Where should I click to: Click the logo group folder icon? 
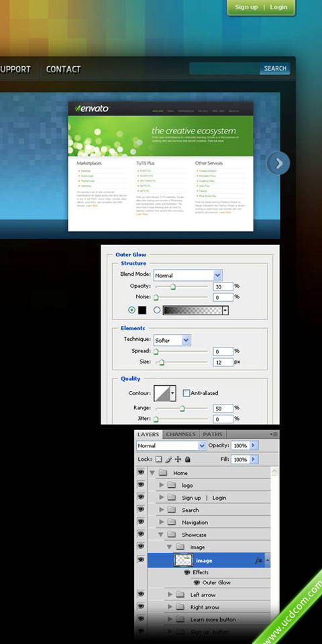[172, 485]
